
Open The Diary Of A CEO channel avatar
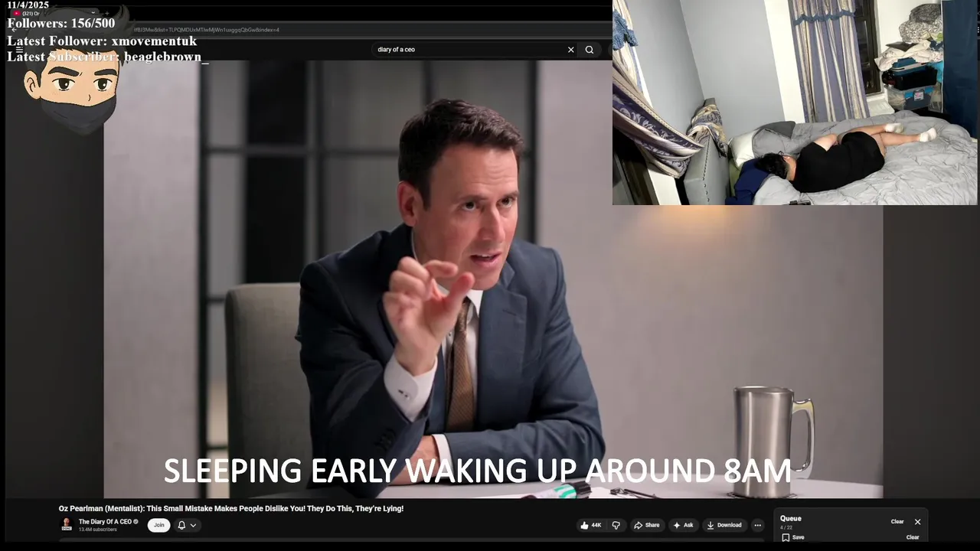click(x=67, y=525)
